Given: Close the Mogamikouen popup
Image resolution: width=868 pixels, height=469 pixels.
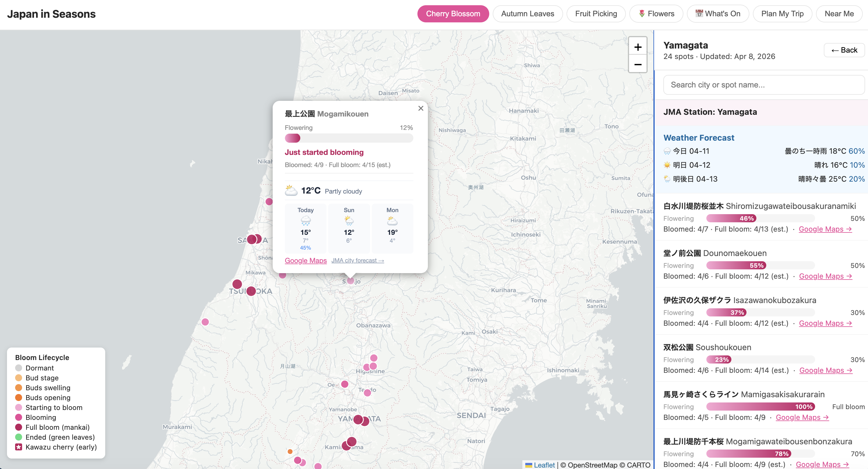Looking at the screenshot, I should pos(421,108).
